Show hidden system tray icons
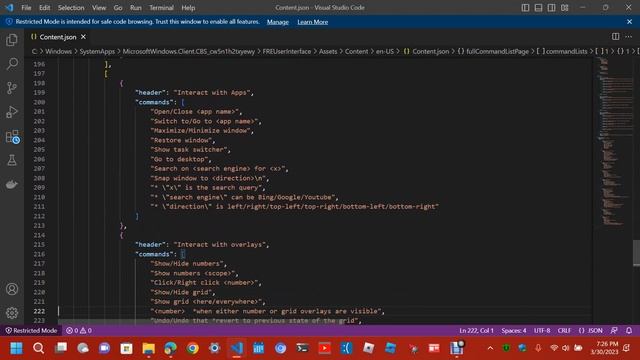640x360 pixels. pyautogui.click(x=490, y=348)
